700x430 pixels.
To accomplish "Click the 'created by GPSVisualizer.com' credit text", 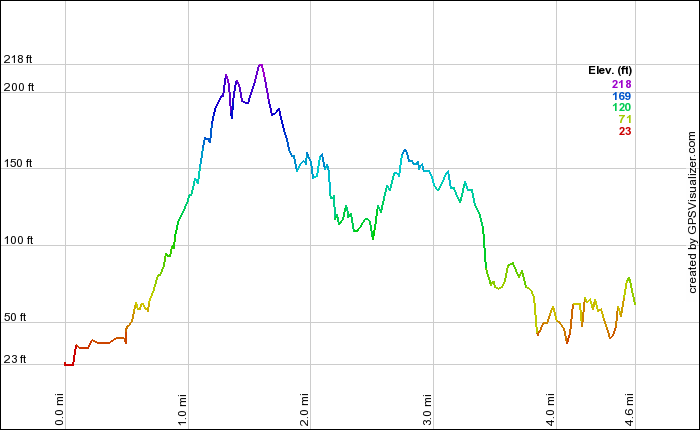I will pos(692,212).
